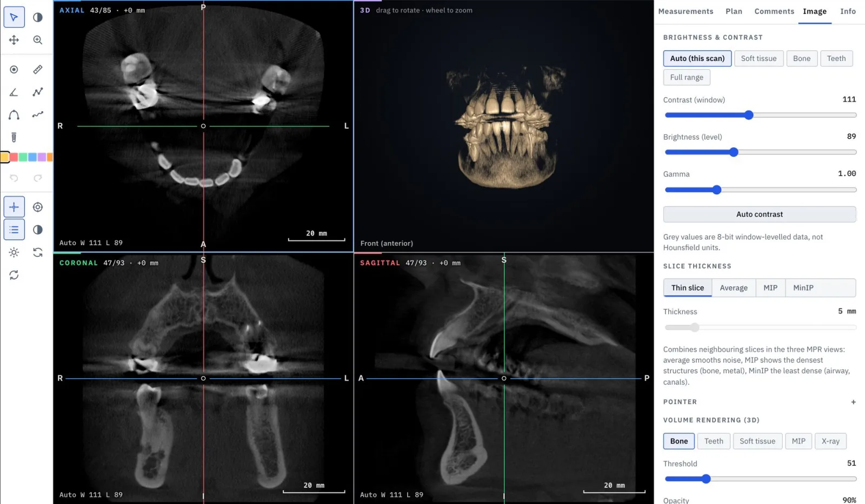Viewport: 865px width, 504px height.
Task: Select MIP slice thickness mode
Action: tap(770, 288)
